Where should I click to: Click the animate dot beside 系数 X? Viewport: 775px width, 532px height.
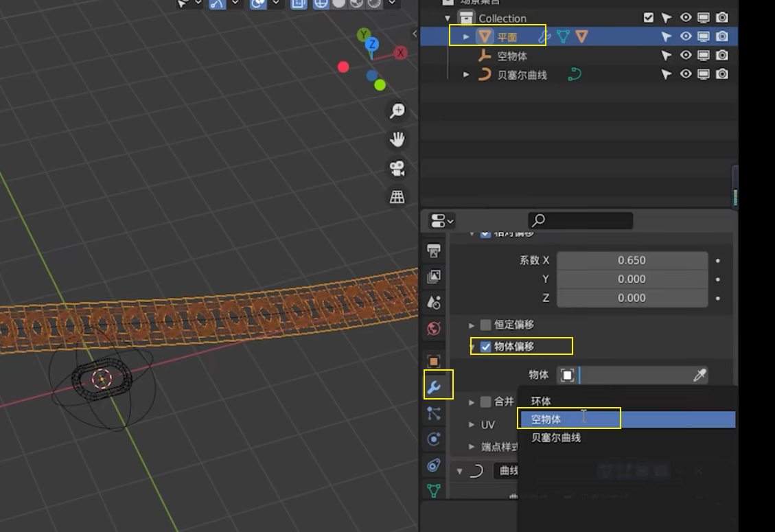click(717, 261)
